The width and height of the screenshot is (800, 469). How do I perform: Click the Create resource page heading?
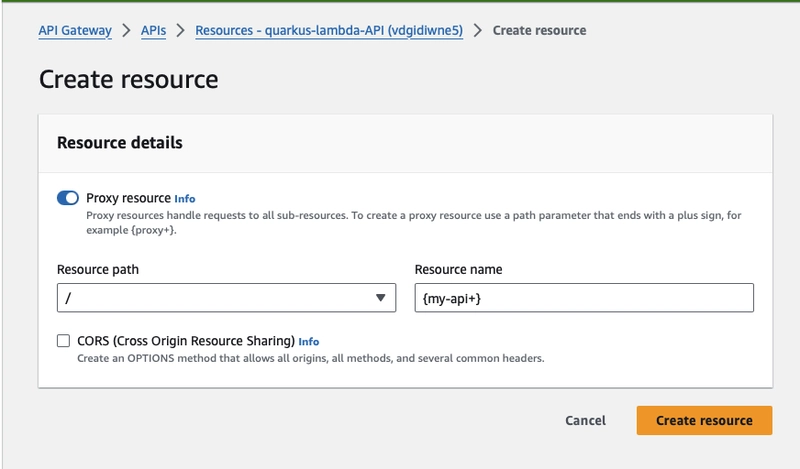coord(129,80)
